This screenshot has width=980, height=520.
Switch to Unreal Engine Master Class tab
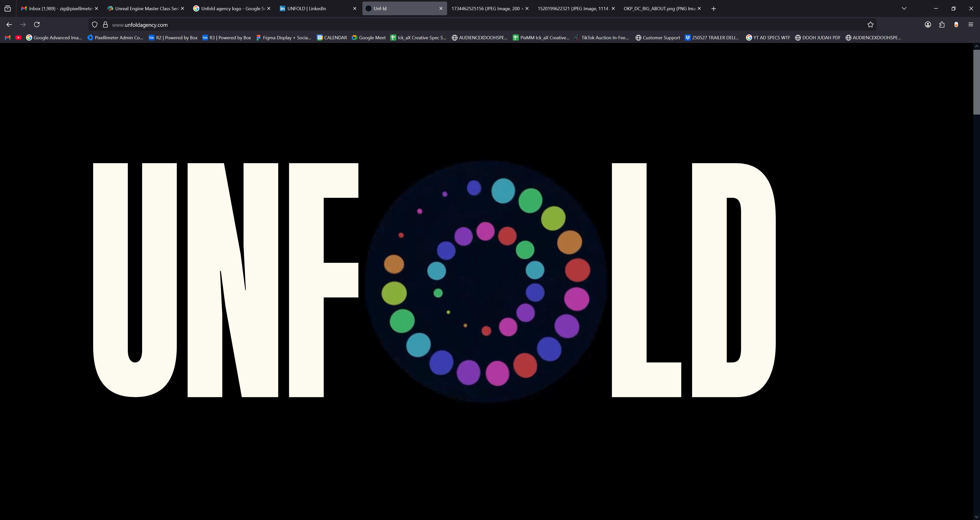pyautogui.click(x=143, y=8)
